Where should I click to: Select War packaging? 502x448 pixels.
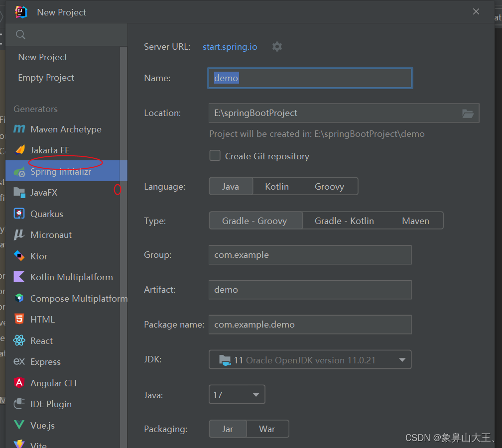point(267,429)
